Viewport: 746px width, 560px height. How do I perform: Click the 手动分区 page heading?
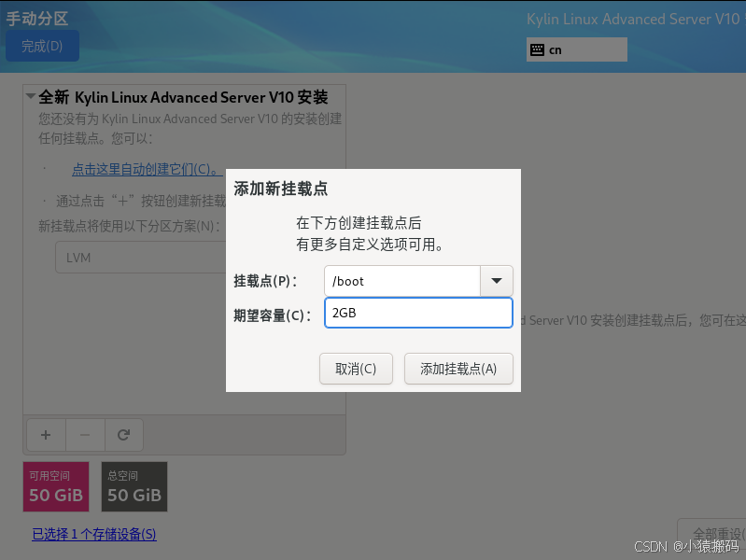37,19
